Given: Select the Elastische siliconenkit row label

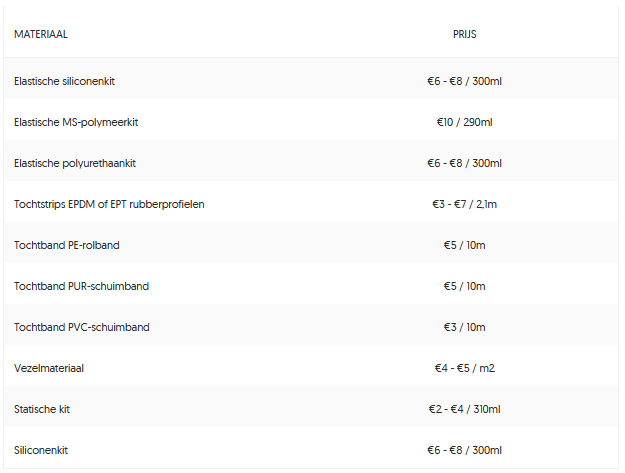Looking at the screenshot, I should tap(64, 81).
